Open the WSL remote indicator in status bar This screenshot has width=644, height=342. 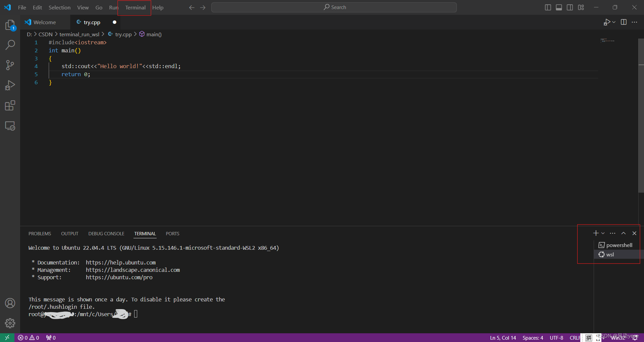pyautogui.click(x=7, y=338)
